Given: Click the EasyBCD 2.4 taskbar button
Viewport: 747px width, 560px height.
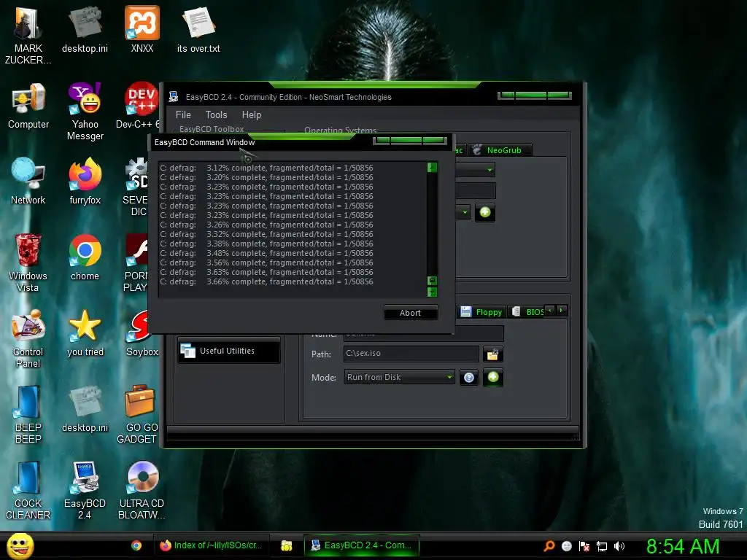Looking at the screenshot, I should 362,545.
